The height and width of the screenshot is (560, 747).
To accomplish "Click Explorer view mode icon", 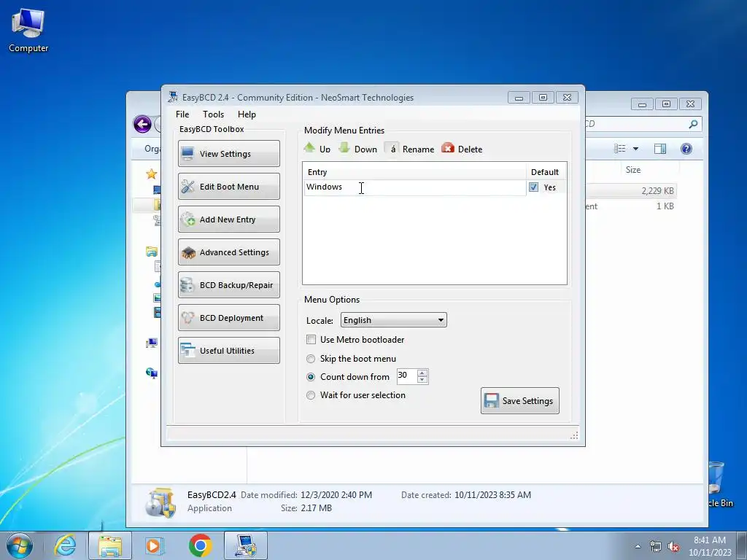I will click(x=620, y=149).
